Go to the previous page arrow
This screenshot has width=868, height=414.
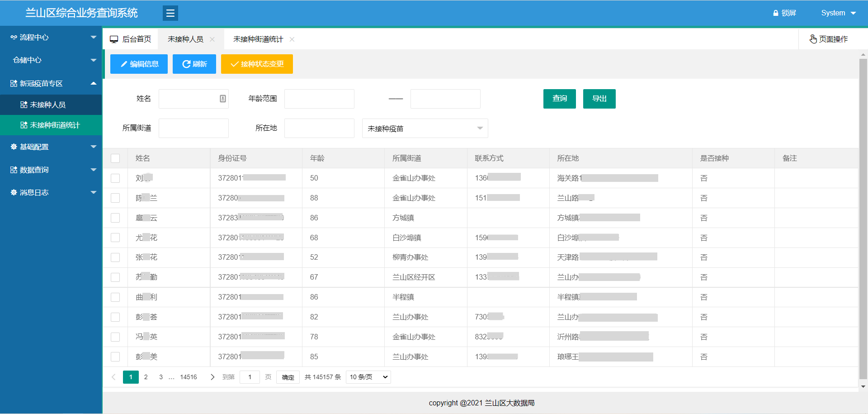[x=113, y=377]
